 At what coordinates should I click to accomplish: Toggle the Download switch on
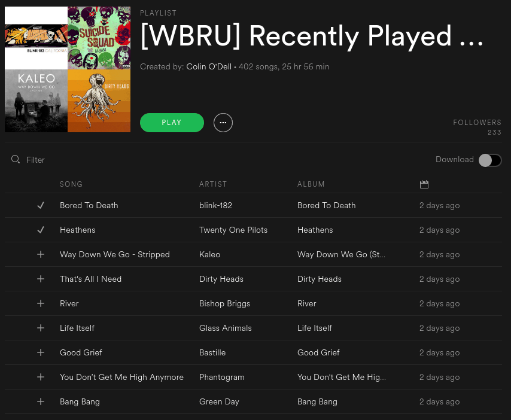tap(490, 160)
